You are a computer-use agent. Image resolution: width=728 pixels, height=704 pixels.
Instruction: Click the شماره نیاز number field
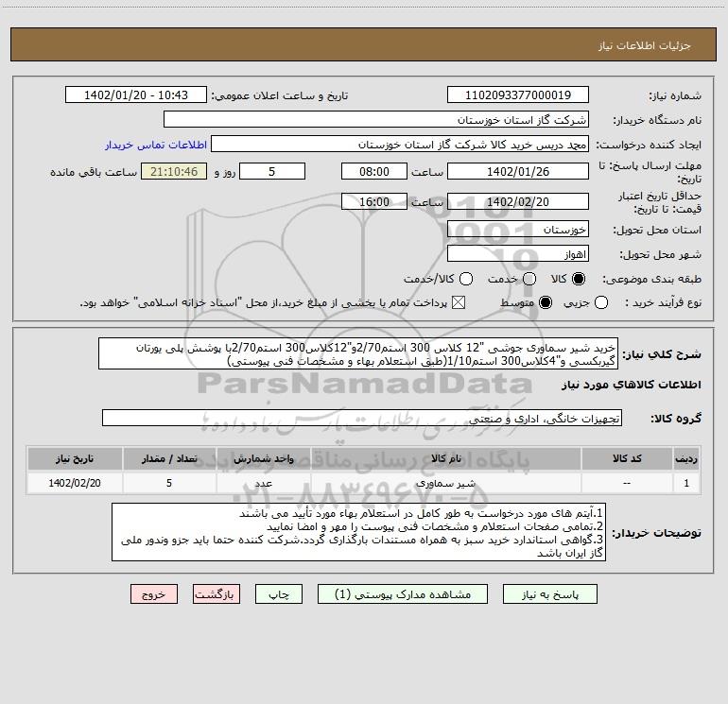tap(518, 95)
